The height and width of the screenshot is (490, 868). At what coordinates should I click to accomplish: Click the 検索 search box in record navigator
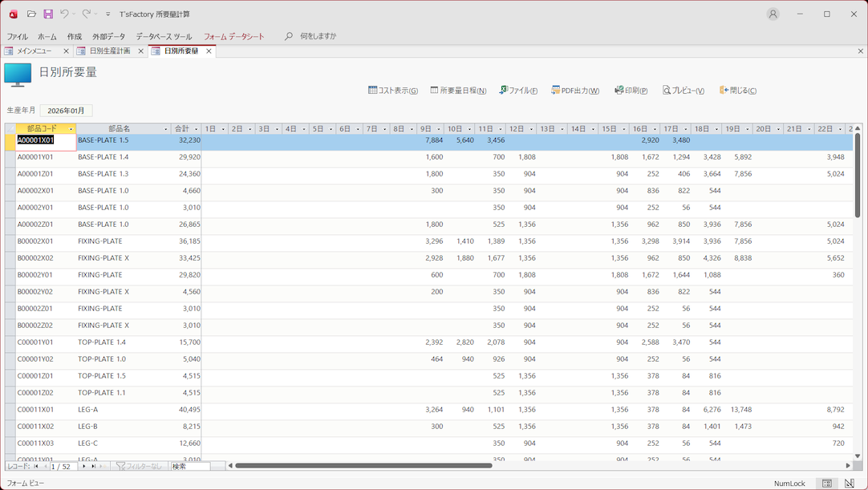[x=190, y=466]
